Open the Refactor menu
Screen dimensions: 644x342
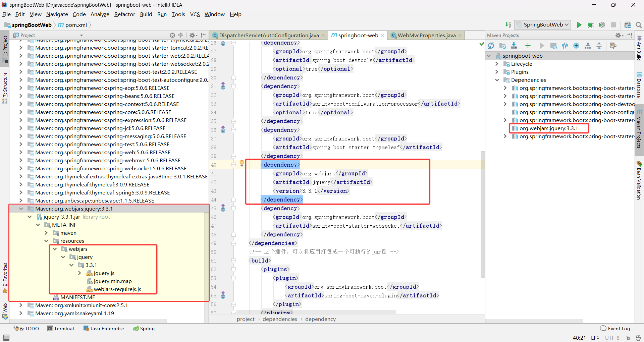point(124,14)
